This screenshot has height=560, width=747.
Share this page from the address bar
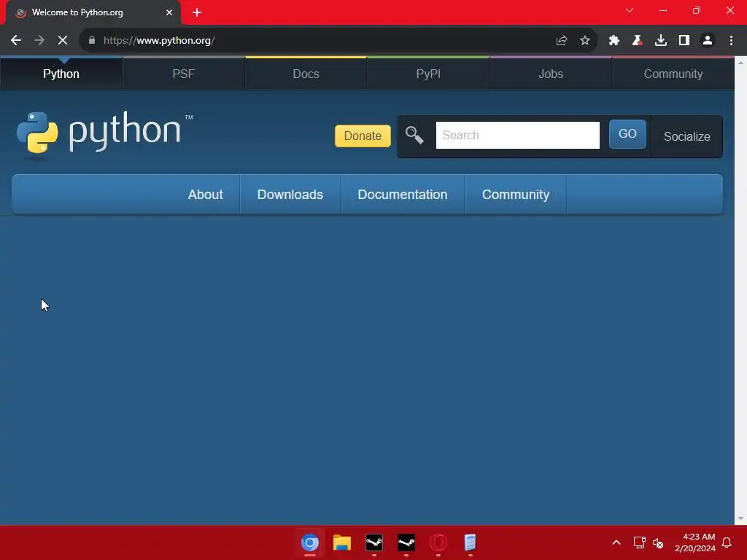[x=562, y=41]
